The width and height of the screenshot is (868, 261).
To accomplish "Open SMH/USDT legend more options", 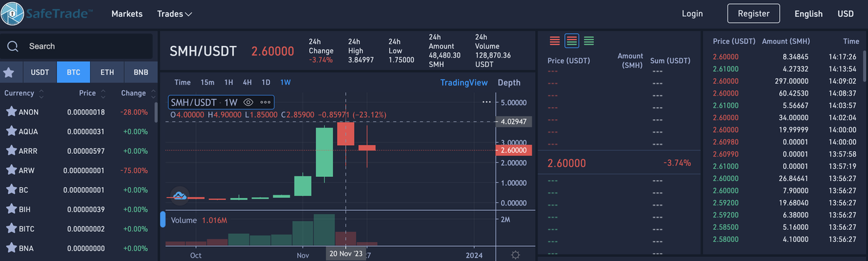I will pos(265,102).
